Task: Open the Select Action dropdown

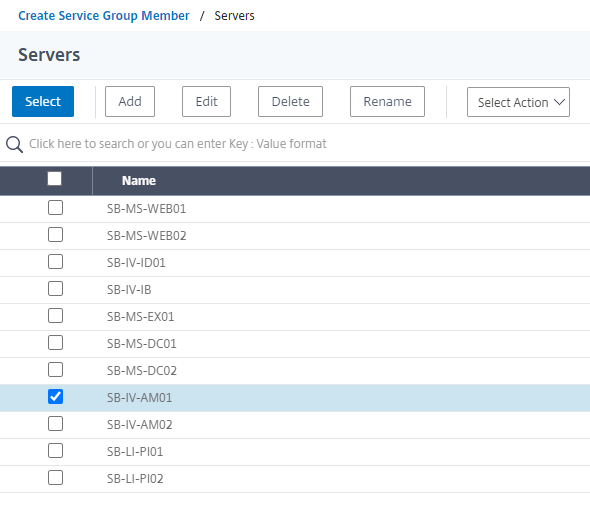Action: coord(518,102)
